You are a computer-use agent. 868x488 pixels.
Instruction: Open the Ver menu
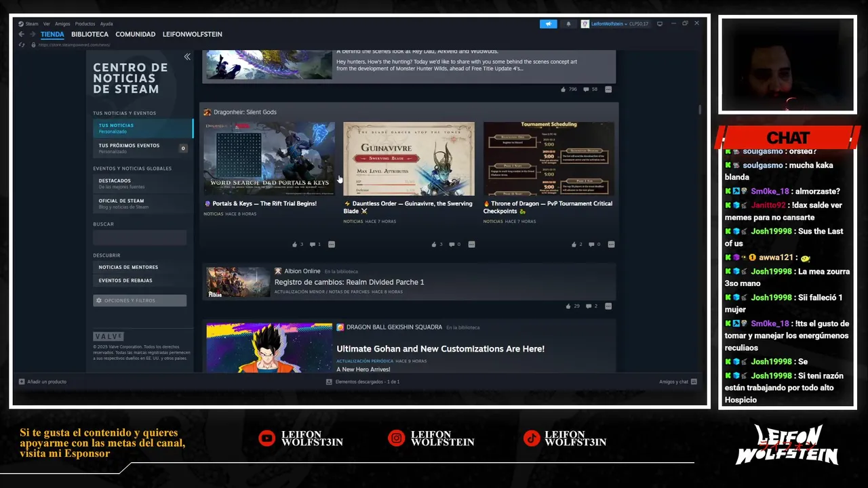(47, 24)
